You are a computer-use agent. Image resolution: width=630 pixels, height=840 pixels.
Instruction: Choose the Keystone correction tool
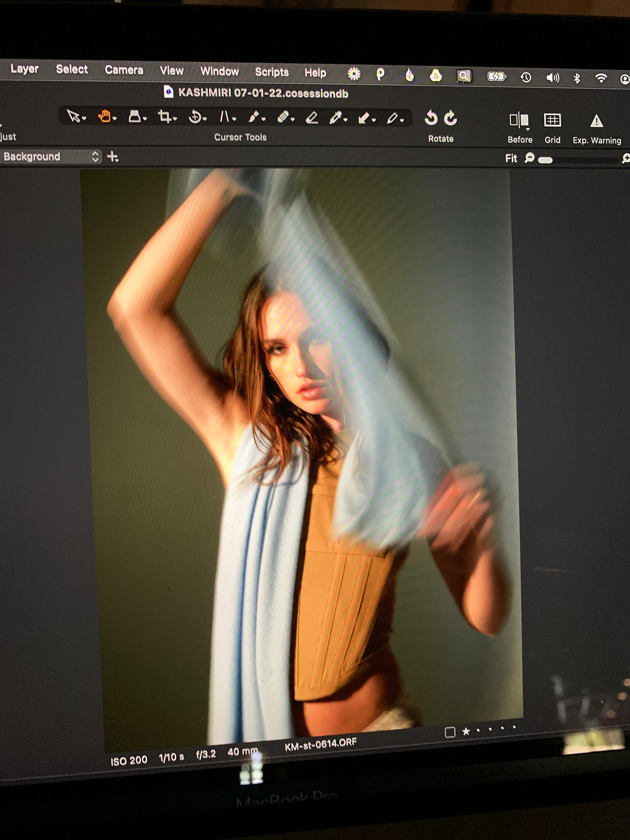pos(224,117)
